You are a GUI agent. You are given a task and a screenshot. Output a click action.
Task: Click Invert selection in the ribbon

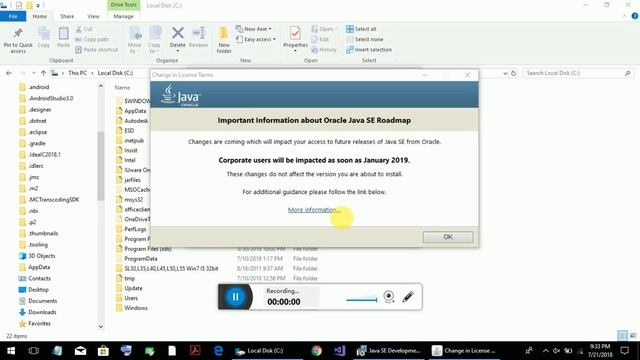369,50
